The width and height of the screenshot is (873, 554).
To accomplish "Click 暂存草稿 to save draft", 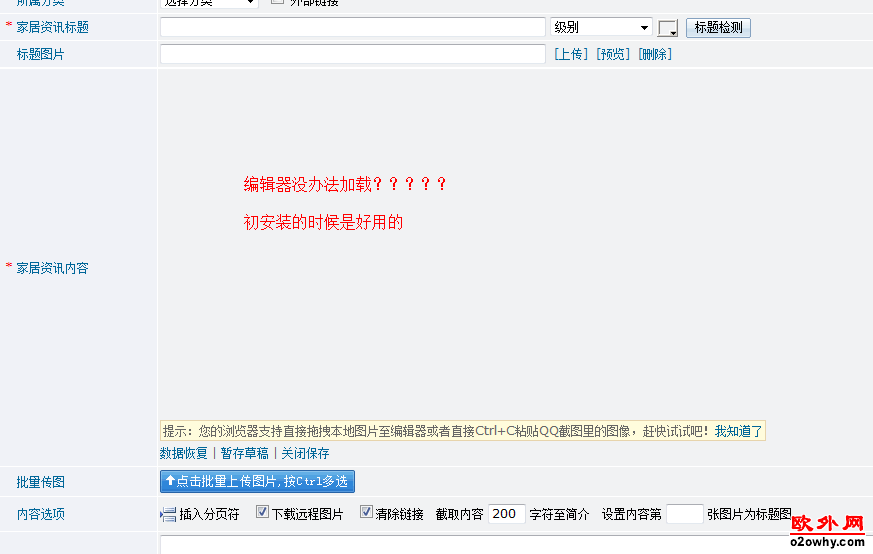I will pyautogui.click(x=244, y=453).
